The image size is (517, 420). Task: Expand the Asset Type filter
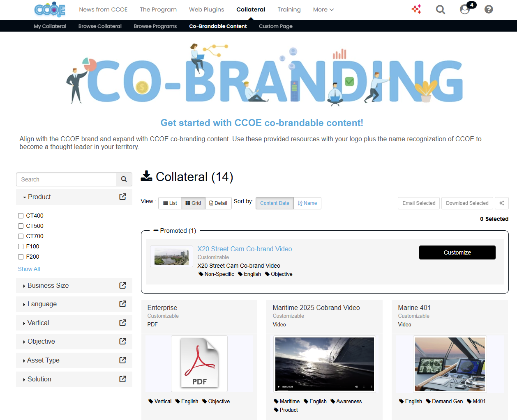click(41, 360)
